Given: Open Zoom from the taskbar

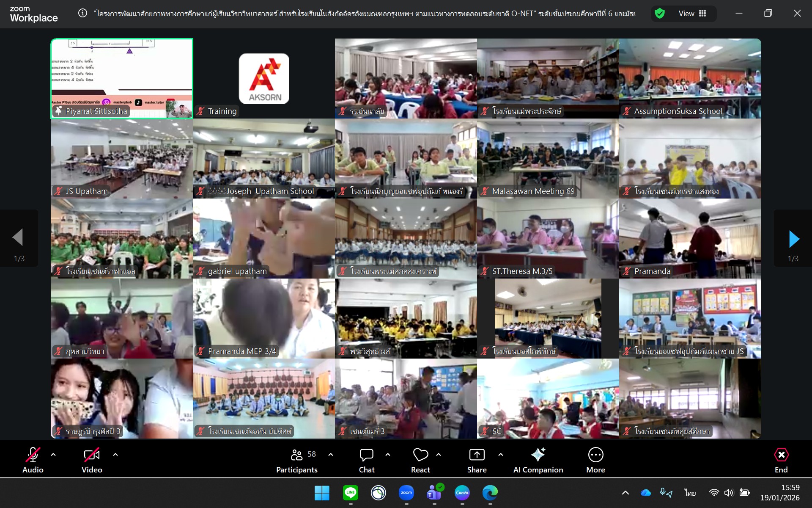Looking at the screenshot, I should pyautogui.click(x=406, y=493).
